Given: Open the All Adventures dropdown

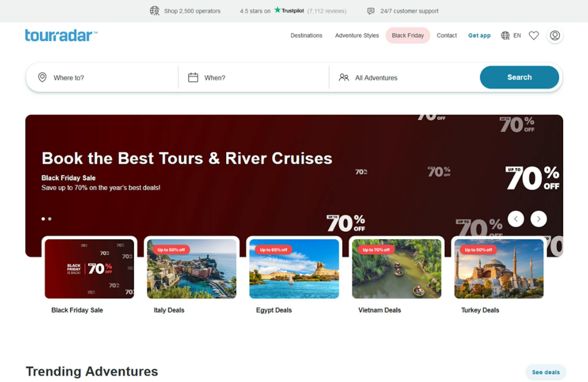Looking at the screenshot, I should 376,78.
